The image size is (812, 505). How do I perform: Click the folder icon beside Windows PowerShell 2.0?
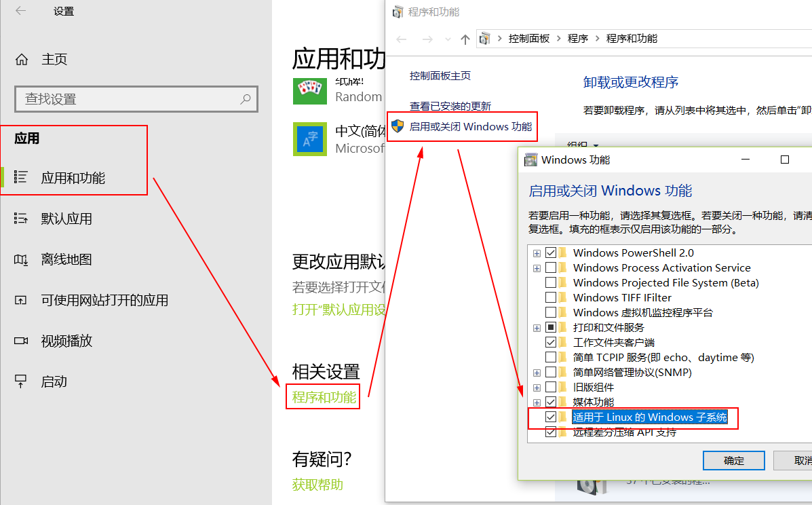[562, 252]
